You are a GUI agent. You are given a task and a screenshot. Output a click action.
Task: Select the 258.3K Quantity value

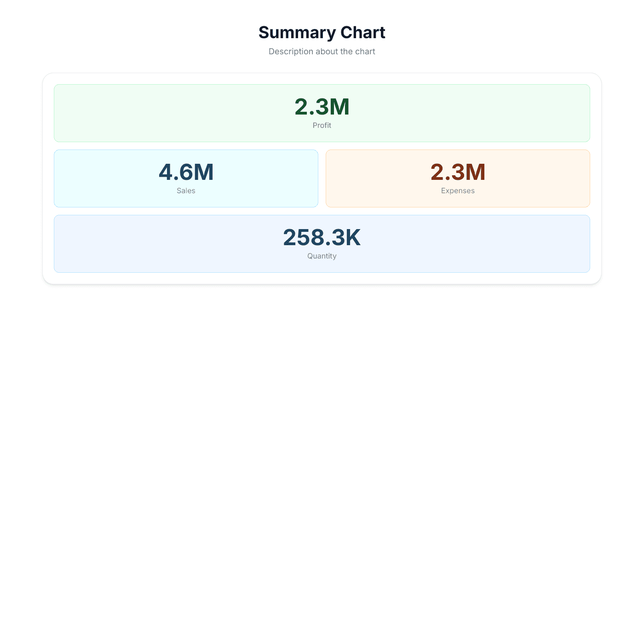pyautogui.click(x=322, y=238)
